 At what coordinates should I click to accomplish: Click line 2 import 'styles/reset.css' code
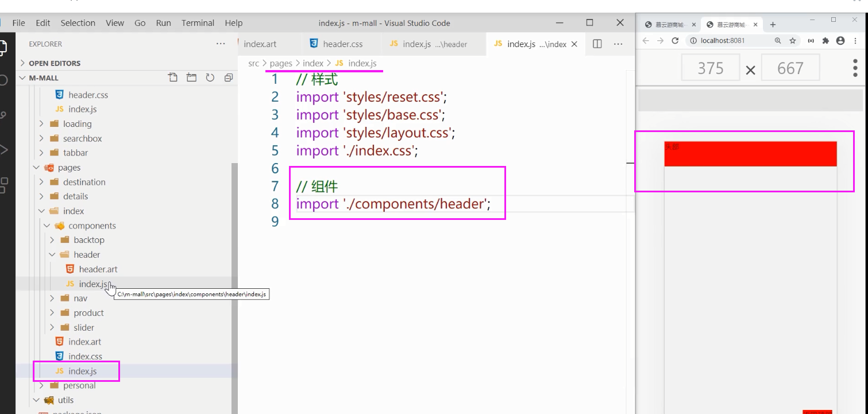[x=372, y=97]
